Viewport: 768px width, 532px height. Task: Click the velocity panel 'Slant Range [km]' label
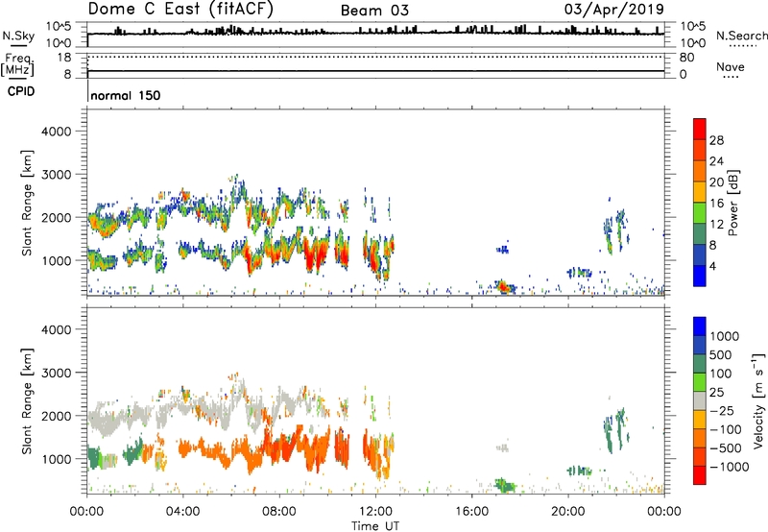tap(27, 401)
